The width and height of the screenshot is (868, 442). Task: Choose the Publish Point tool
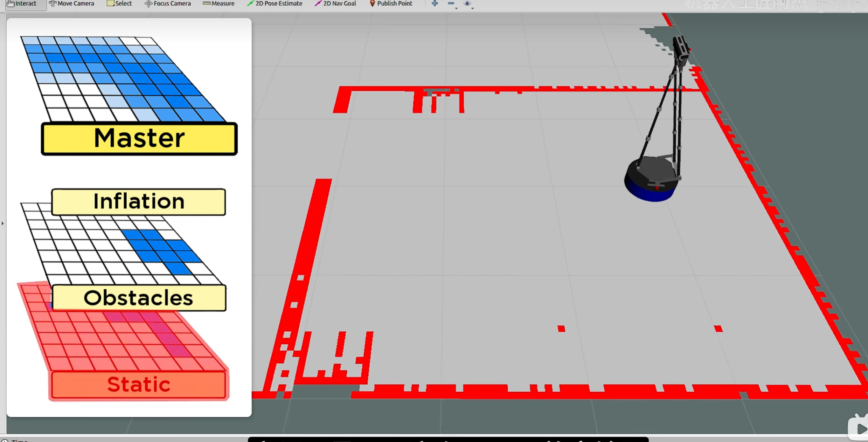pyautogui.click(x=391, y=4)
